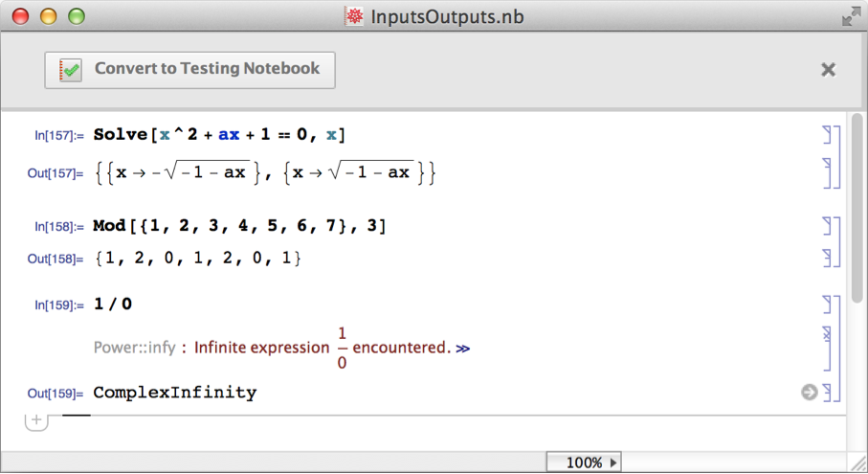Select the Power::infy message cell bracket
The width and height of the screenshot is (868, 474).
[827, 348]
